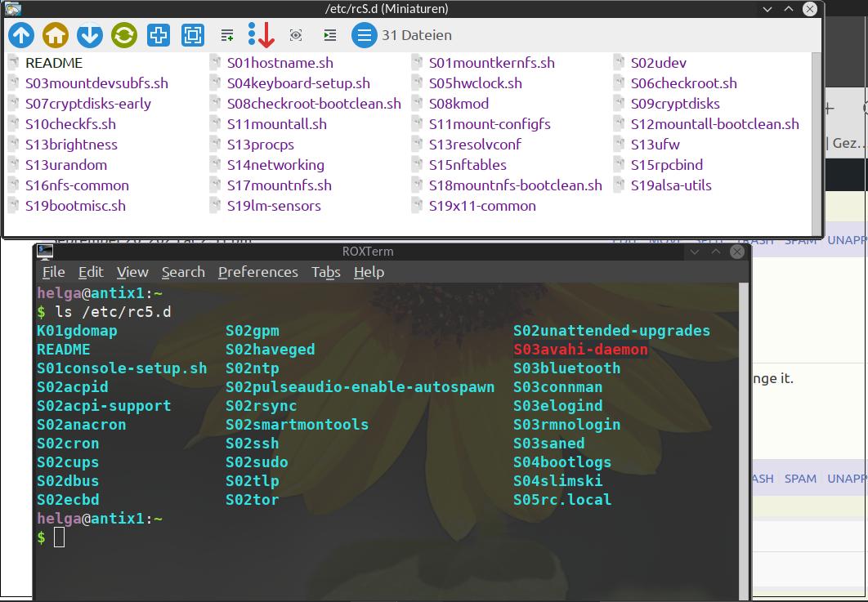Go up to parent directory arrow
This screenshot has height=602, width=868.
coord(21,35)
